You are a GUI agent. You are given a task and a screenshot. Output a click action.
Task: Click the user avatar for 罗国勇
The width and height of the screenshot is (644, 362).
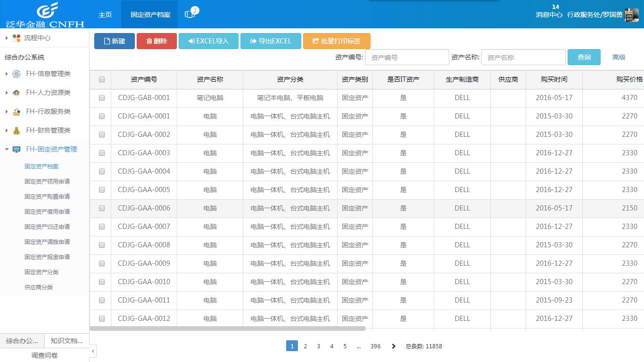632,14
